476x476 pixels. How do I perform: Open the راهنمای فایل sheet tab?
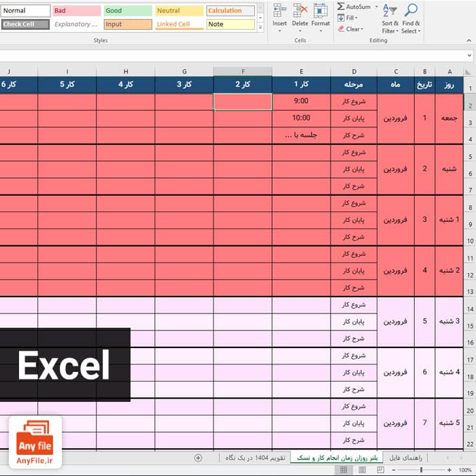coord(405,458)
